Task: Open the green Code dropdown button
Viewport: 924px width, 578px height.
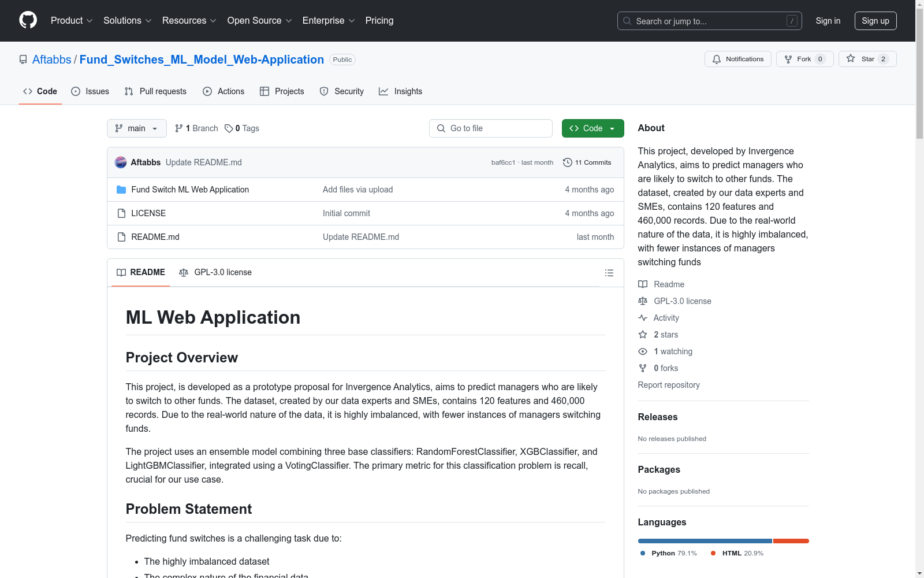Action: point(593,128)
